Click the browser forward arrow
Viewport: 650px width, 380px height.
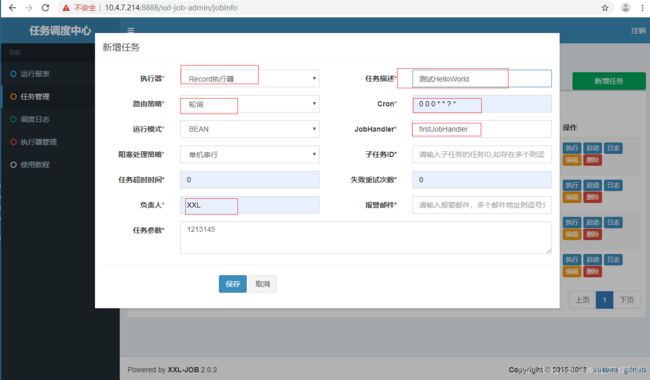[29, 7]
